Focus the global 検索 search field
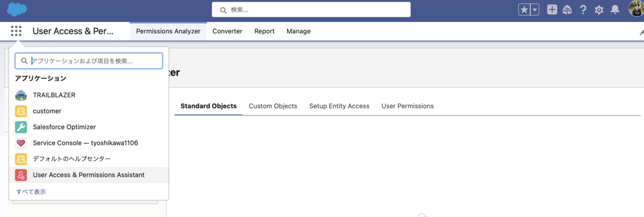 coord(311,10)
